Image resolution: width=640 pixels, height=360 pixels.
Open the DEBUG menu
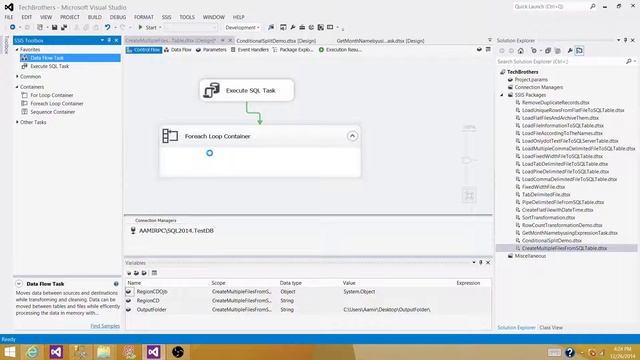pyautogui.click(x=118, y=17)
